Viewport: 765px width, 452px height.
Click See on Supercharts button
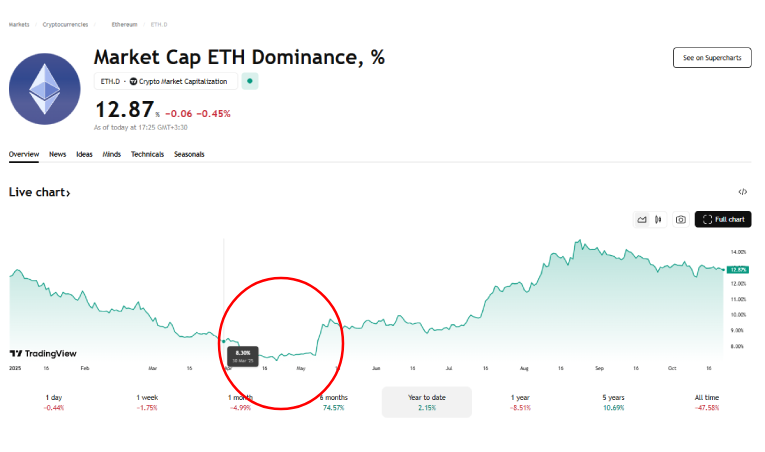[711, 58]
